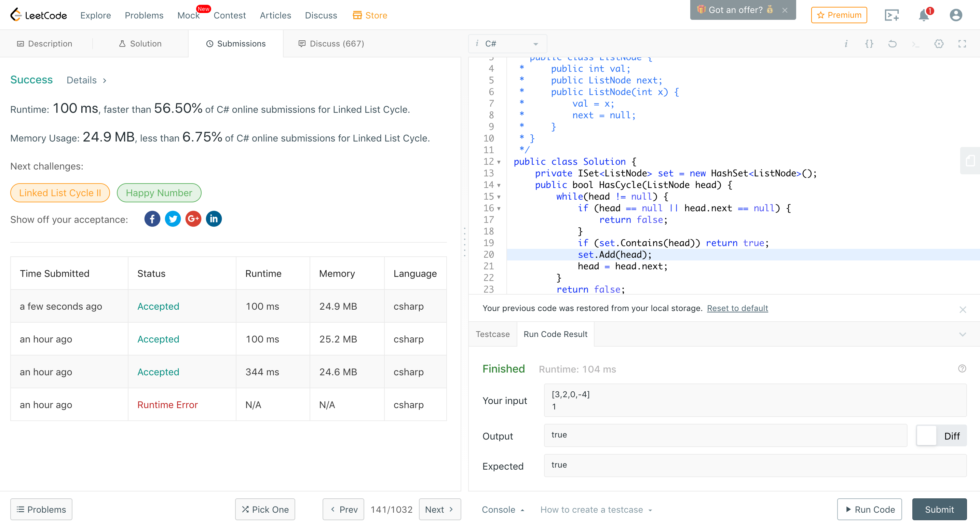980x525 pixels.
Task: Share acceptance on Facebook
Action: tap(152, 219)
